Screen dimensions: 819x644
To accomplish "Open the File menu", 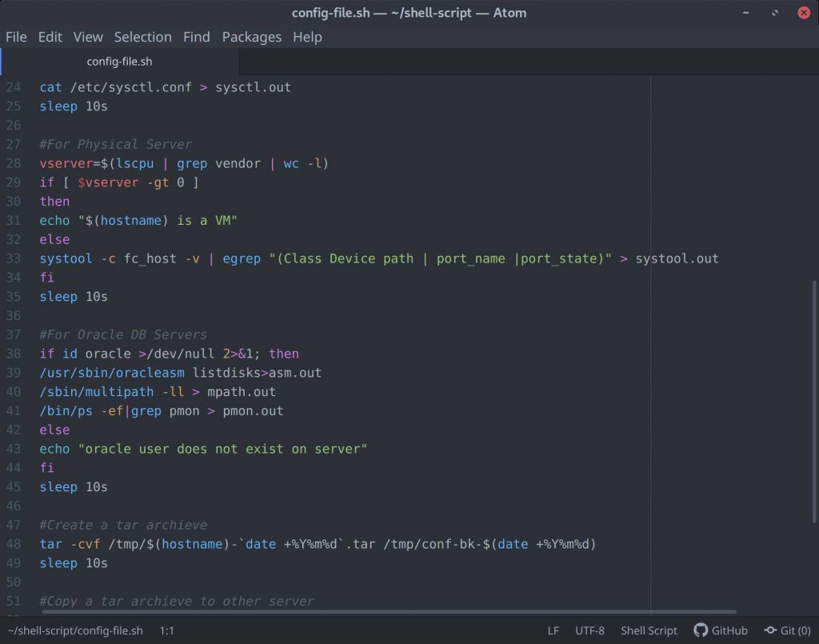I will pos(16,37).
